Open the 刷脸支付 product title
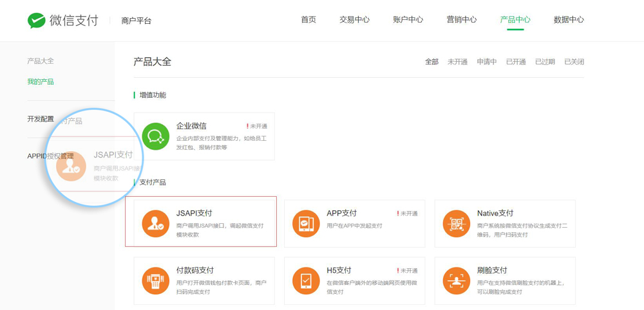The width and height of the screenshot is (644, 310). click(x=492, y=271)
